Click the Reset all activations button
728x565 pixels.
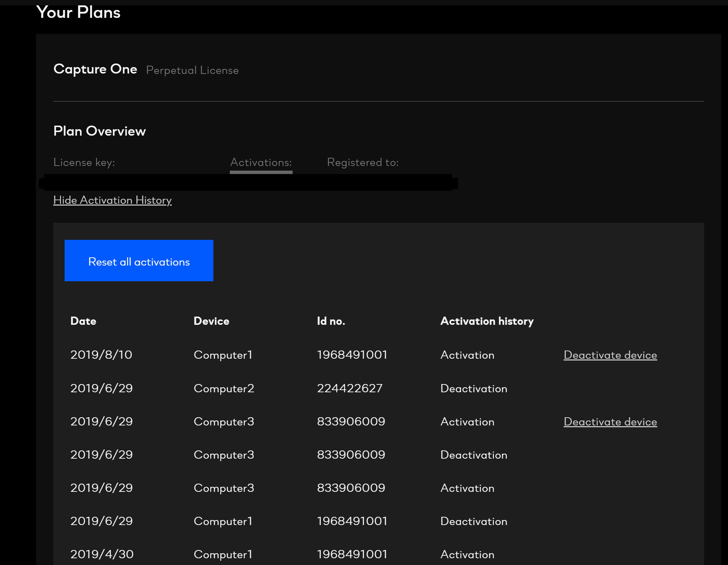pos(139,261)
